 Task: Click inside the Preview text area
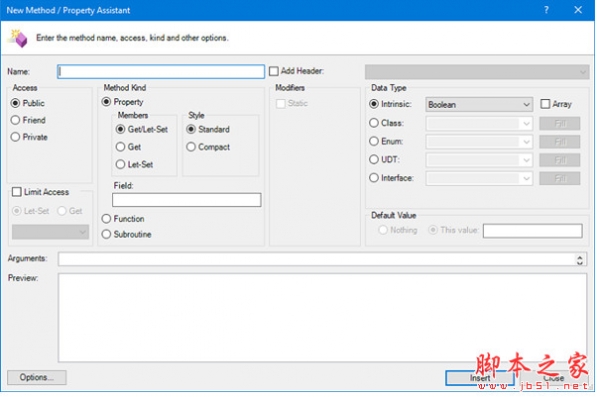(x=322, y=317)
